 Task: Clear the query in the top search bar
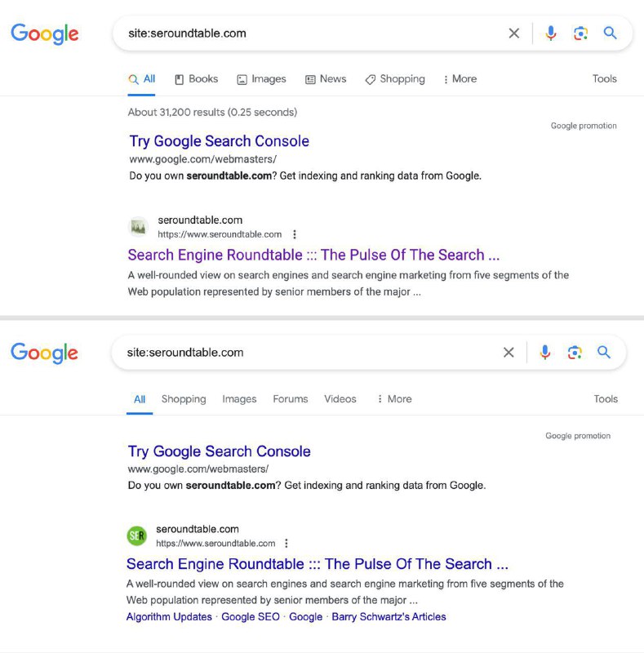click(x=513, y=33)
